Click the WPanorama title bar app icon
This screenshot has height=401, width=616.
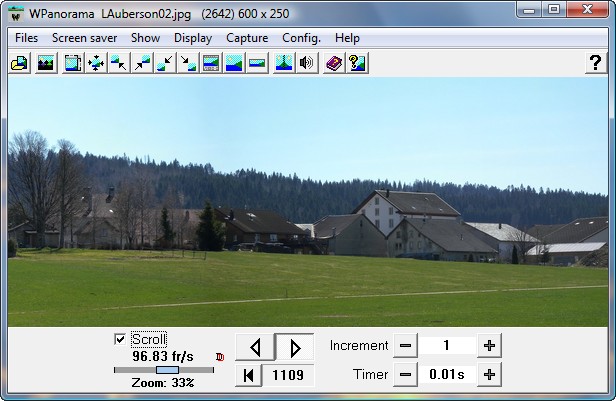(16, 14)
